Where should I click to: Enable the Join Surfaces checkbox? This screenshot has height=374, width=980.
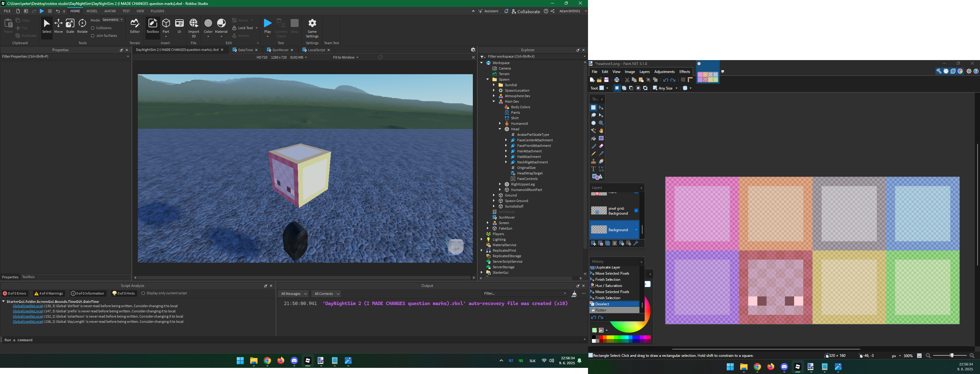pyautogui.click(x=93, y=36)
